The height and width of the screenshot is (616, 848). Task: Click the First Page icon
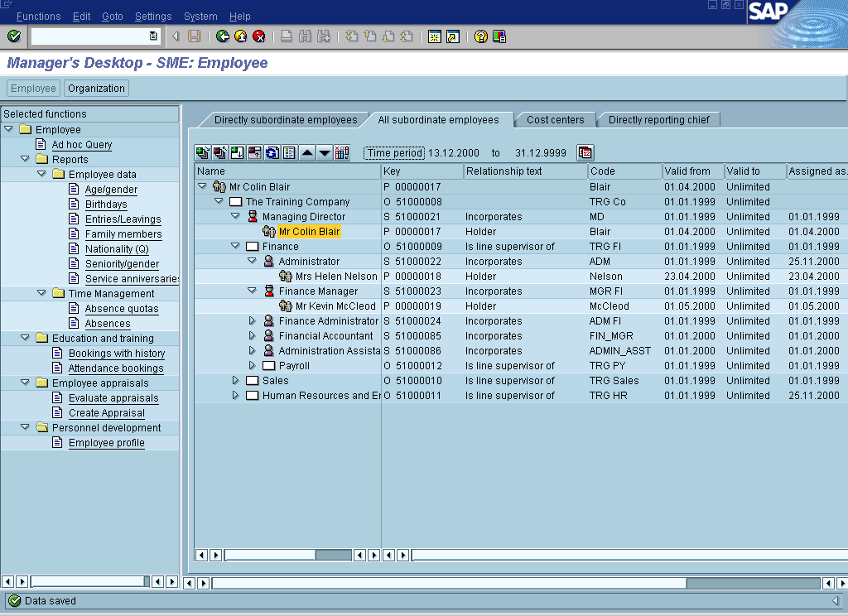[x=351, y=36]
